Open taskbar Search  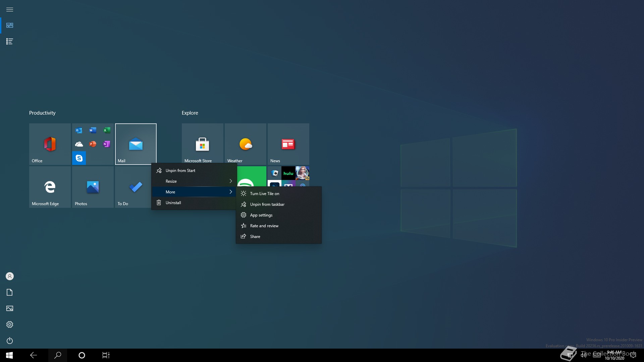coord(58,355)
